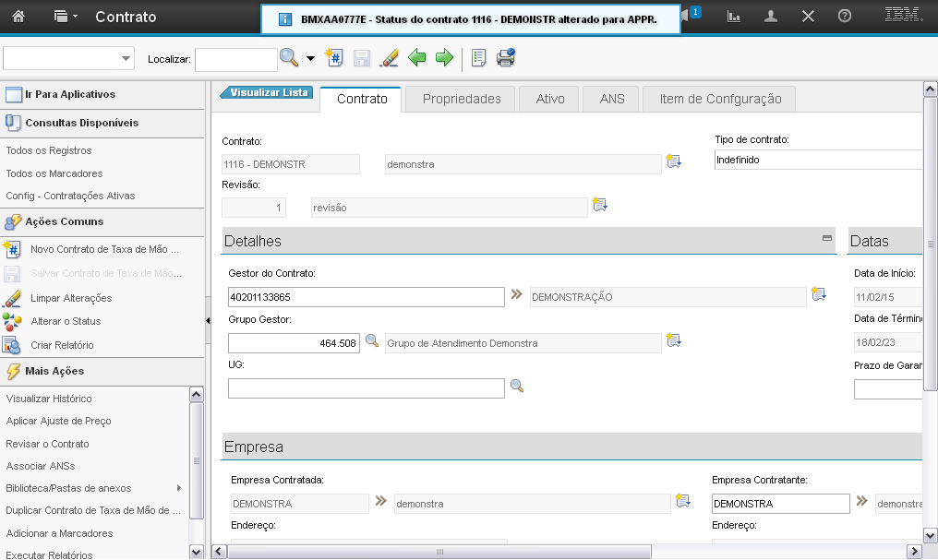Open Item de Configuração tab
This screenshot has height=560, width=938.
tap(719, 100)
